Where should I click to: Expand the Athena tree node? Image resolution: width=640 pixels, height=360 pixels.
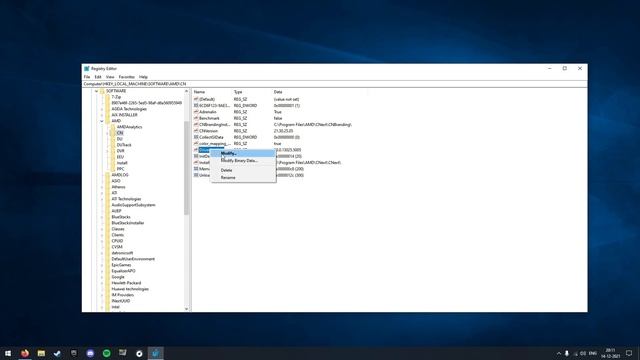pyautogui.click(x=102, y=187)
